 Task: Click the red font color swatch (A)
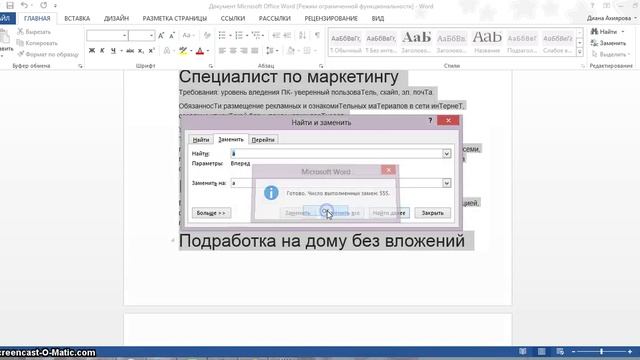click(200, 51)
